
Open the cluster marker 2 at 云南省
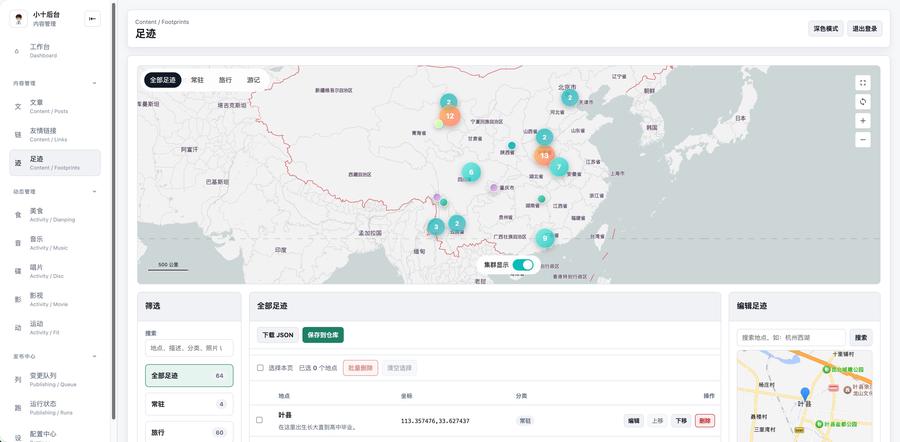pos(457,223)
